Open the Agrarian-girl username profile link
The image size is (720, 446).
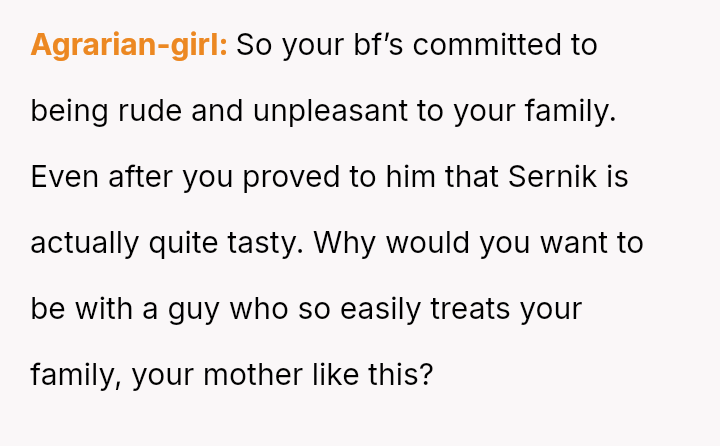[x=129, y=46]
